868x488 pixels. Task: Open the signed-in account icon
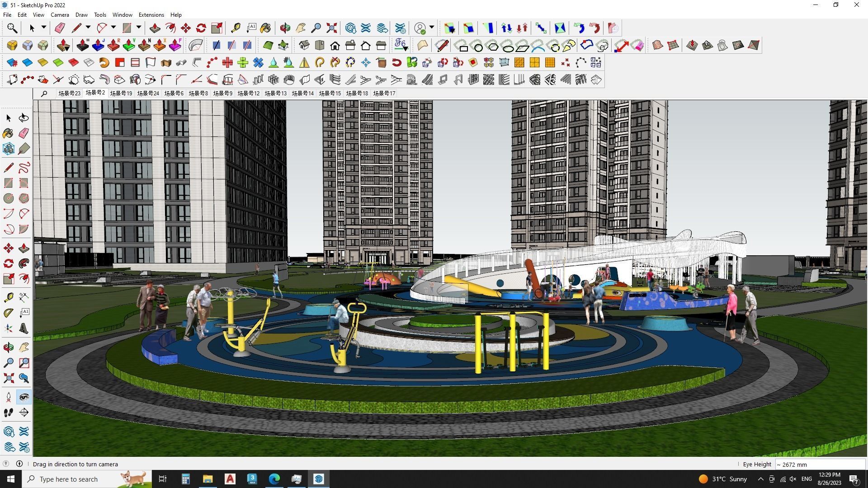(420, 28)
